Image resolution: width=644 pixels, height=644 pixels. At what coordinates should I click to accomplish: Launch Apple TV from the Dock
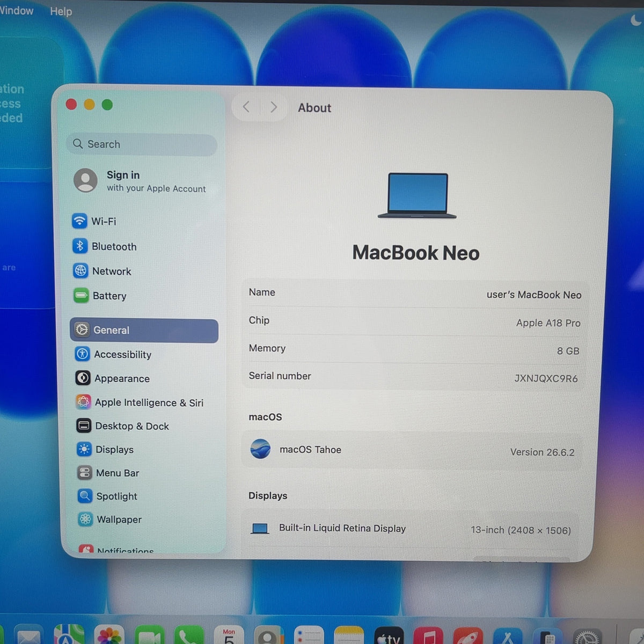389,636
